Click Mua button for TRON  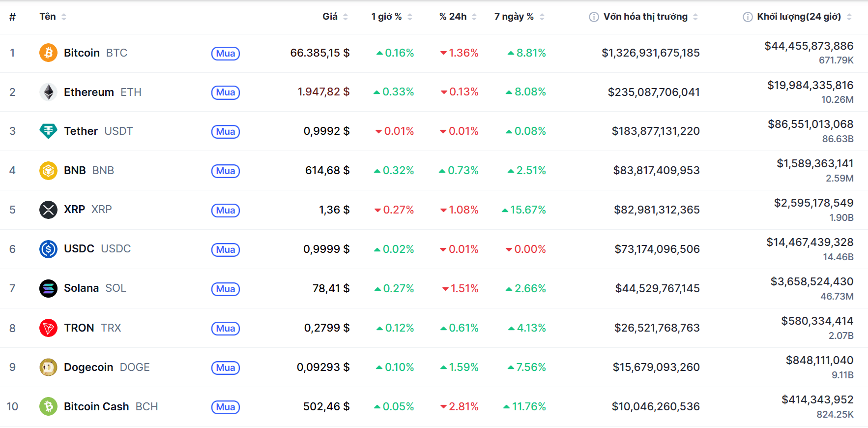click(226, 328)
